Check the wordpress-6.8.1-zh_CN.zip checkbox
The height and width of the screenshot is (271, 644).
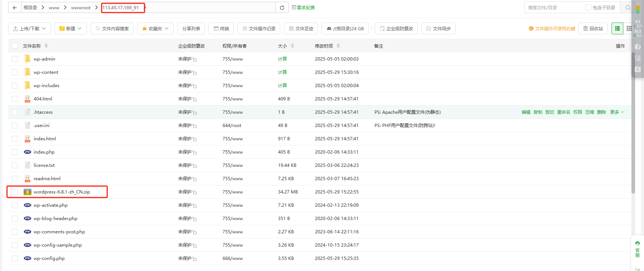pyautogui.click(x=15, y=192)
